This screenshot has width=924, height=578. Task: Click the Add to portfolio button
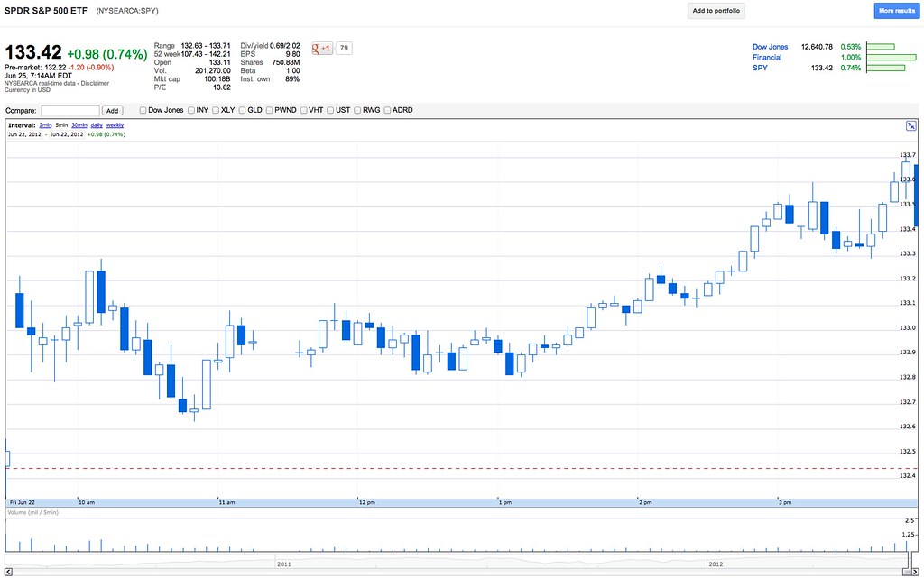tap(716, 11)
